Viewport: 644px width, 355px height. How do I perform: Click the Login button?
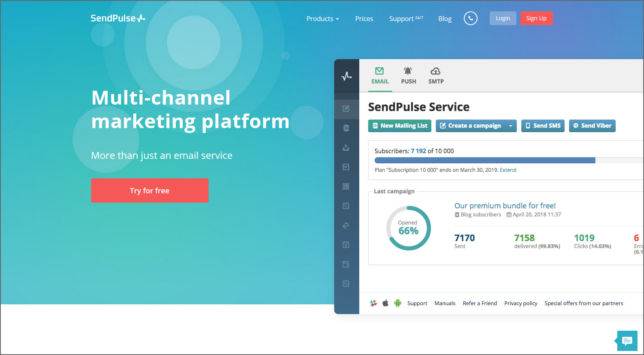coord(503,18)
